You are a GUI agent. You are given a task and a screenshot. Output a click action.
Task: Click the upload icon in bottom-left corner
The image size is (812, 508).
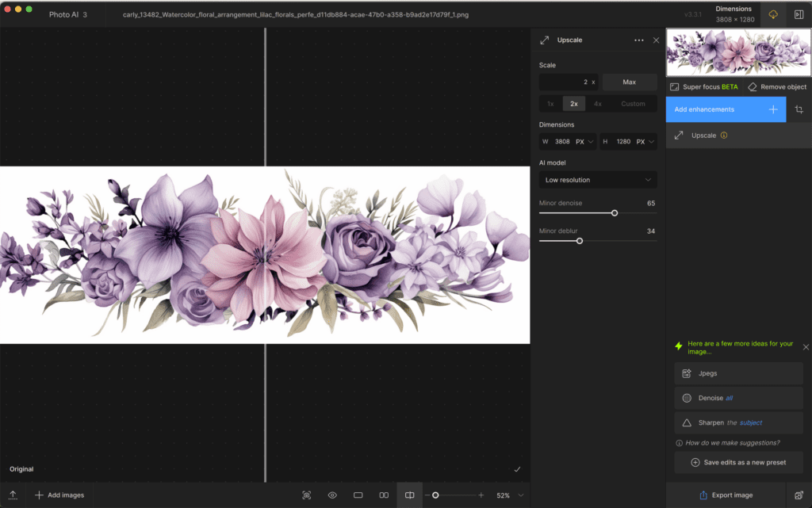click(x=13, y=495)
